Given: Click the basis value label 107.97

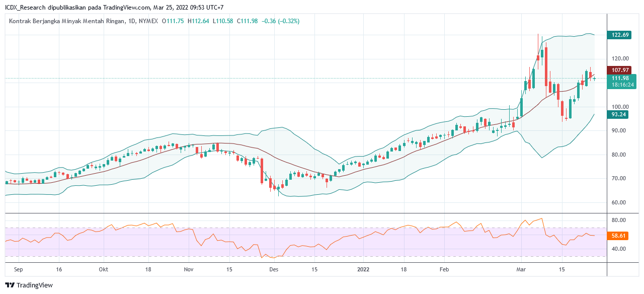Looking at the screenshot, I should (620, 70).
